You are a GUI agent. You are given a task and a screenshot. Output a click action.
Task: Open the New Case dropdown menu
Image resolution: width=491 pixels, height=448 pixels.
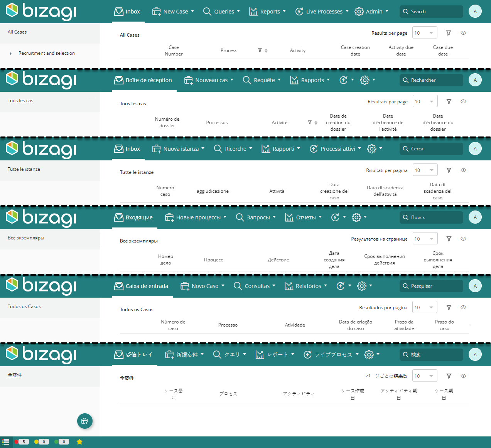(173, 12)
